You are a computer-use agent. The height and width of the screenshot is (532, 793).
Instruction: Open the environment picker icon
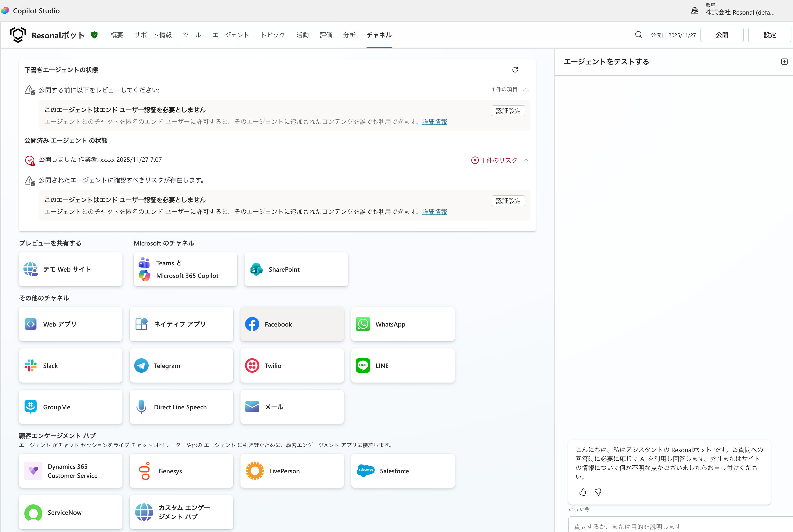coord(695,11)
